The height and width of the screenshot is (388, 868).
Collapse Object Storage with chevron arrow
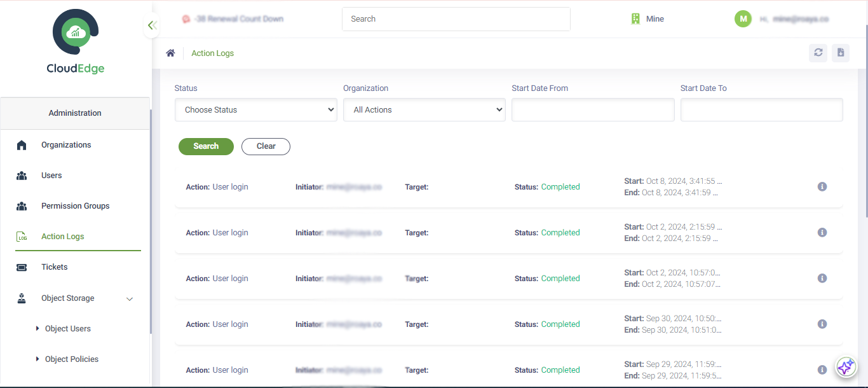[130, 299]
